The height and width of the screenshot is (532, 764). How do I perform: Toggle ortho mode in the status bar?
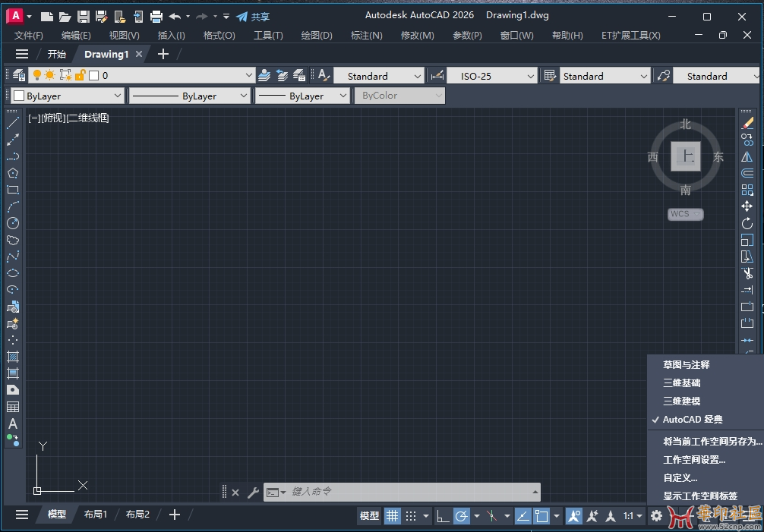click(443, 516)
